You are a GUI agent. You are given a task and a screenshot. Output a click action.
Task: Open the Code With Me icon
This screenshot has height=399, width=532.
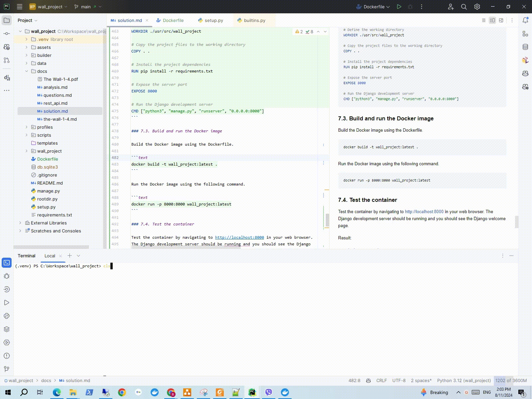pyautogui.click(x=451, y=7)
